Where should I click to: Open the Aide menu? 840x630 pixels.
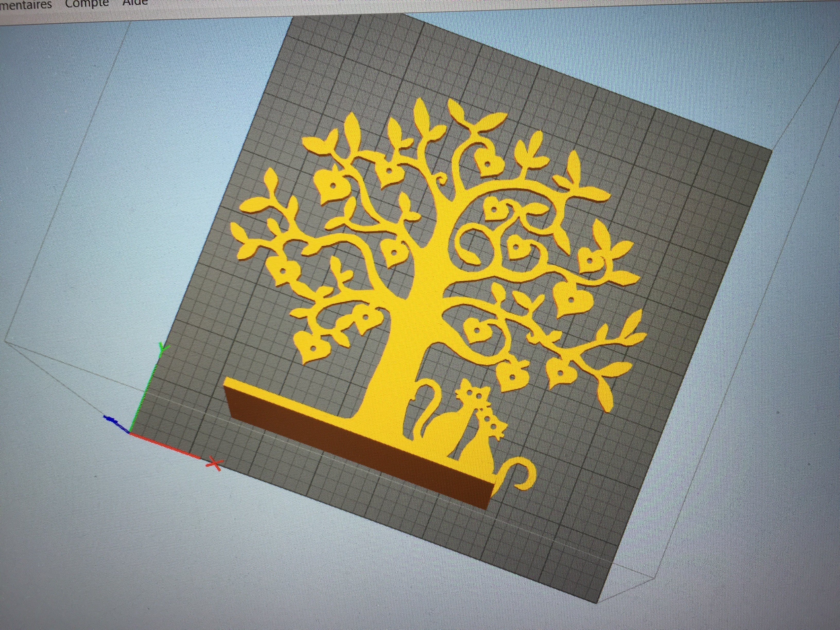coord(135,2)
